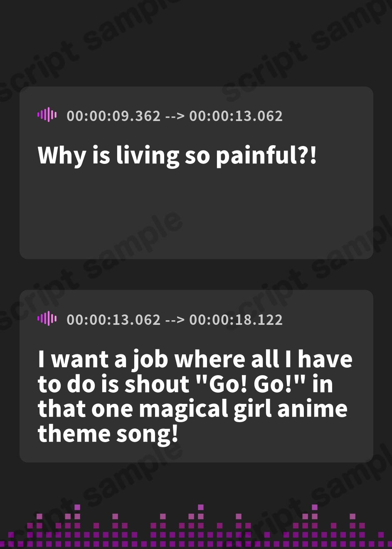Screen dimensions: 392x549
Task: Click the end time 00:00:13.062 in first card
Action: (x=236, y=116)
